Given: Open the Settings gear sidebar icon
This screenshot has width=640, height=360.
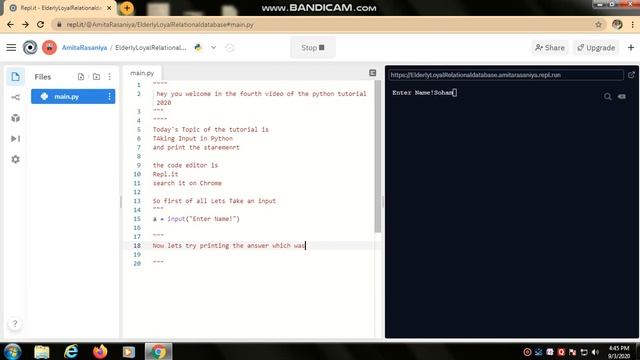Looking at the screenshot, I should (x=16, y=160).
